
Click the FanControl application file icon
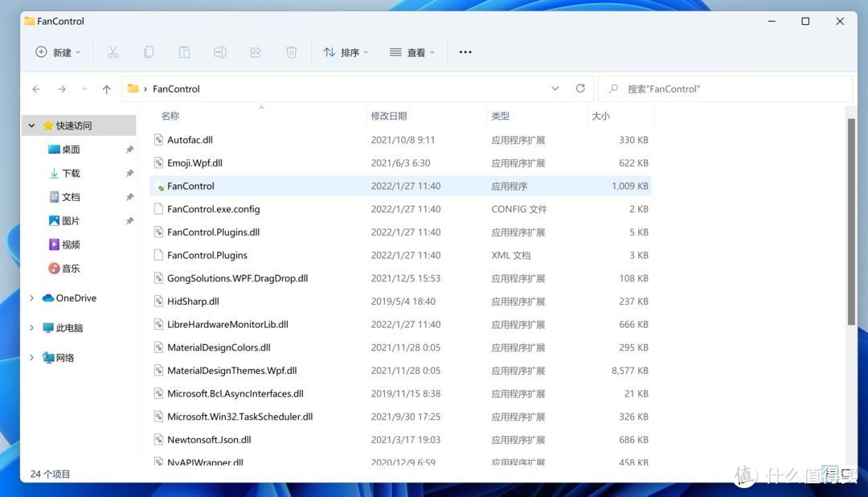pyautogui.click(x=159, y=186)
